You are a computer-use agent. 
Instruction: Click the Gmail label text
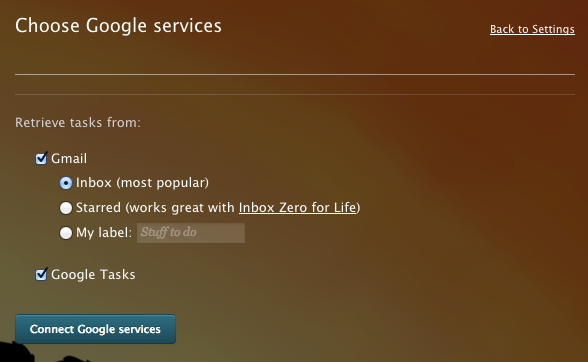(x=69, y=158)
